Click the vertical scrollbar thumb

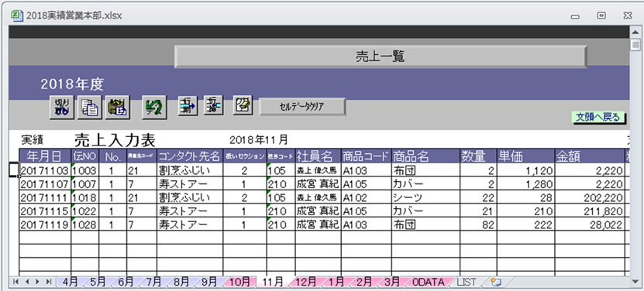635,44
